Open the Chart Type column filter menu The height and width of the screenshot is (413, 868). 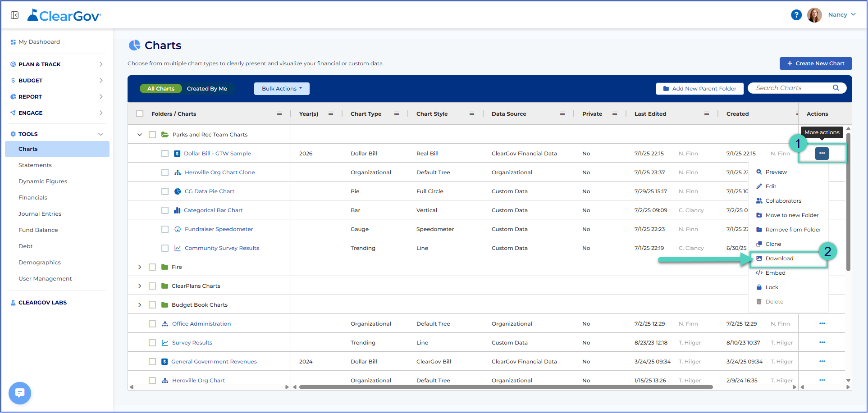pyautogui.click(x=397, y=113)
